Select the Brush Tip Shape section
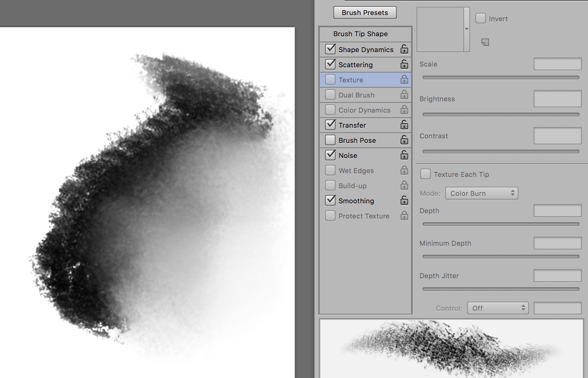 [x=360, y=34]
